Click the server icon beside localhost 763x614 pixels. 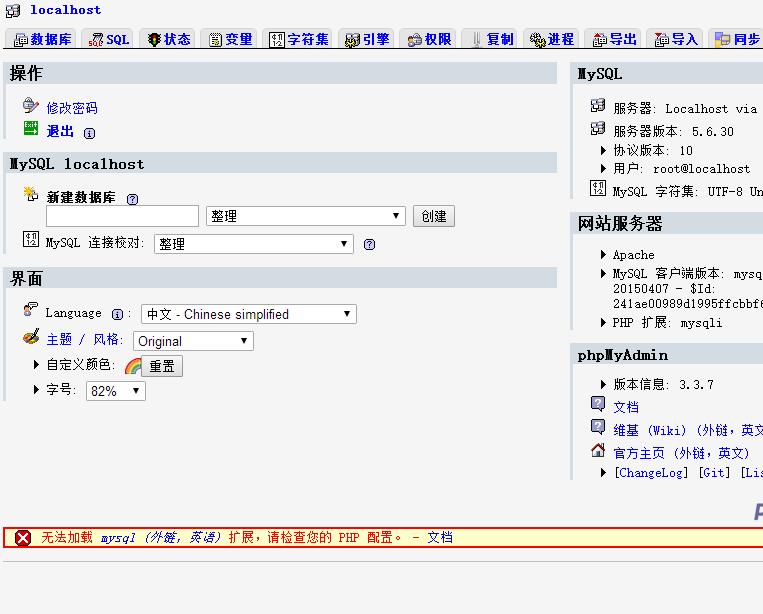point(13,11)
